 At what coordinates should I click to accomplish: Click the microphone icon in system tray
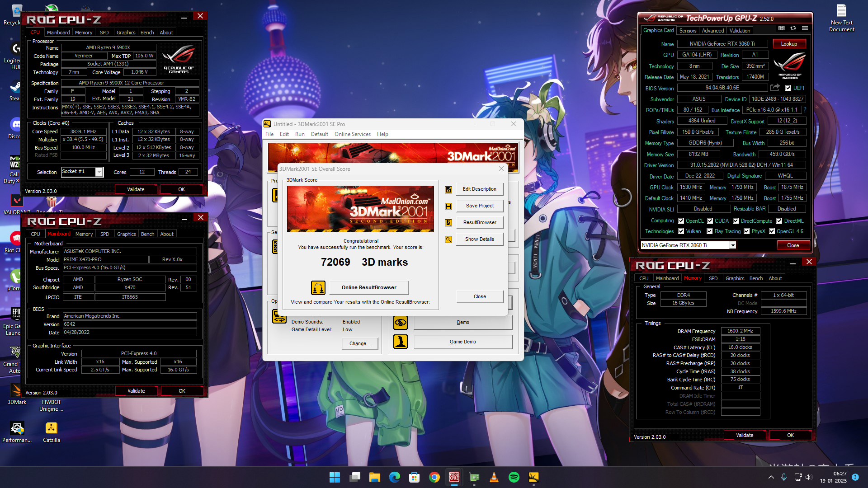pos(784,477)
